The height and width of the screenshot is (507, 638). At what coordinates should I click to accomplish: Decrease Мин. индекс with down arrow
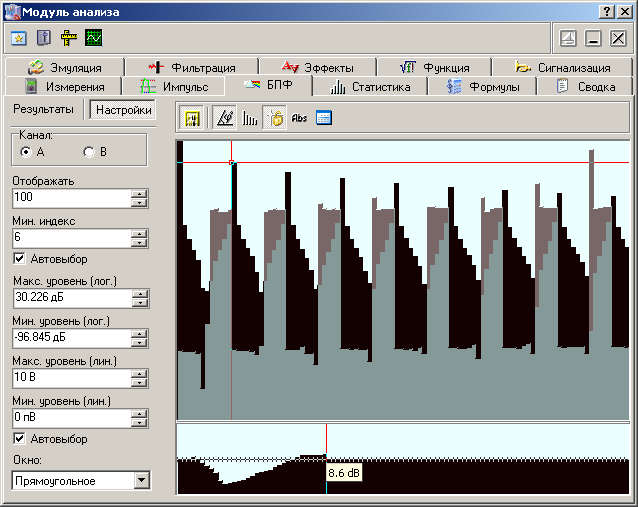tap(139, 243)
